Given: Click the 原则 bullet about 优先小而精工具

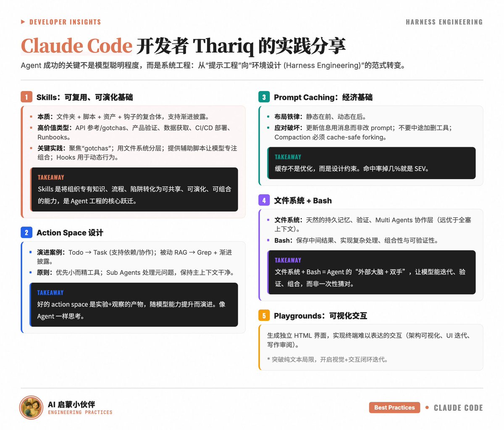Looking at the screenshot, I should [136, 272].
